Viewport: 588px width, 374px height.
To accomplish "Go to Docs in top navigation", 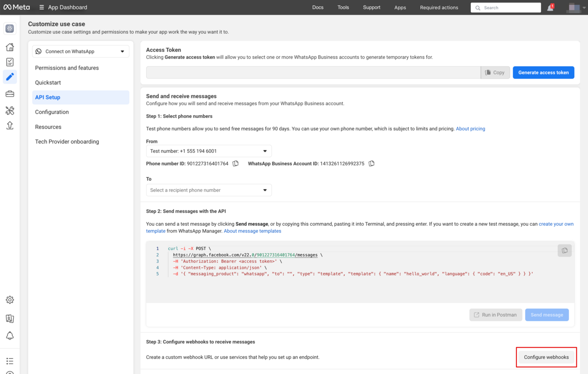I will coord(318,7).
